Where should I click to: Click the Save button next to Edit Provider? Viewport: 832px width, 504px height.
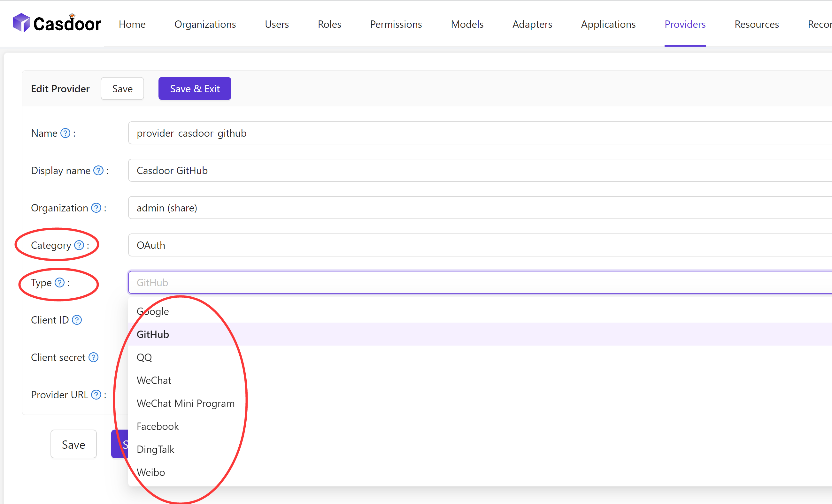coord(122,88)
